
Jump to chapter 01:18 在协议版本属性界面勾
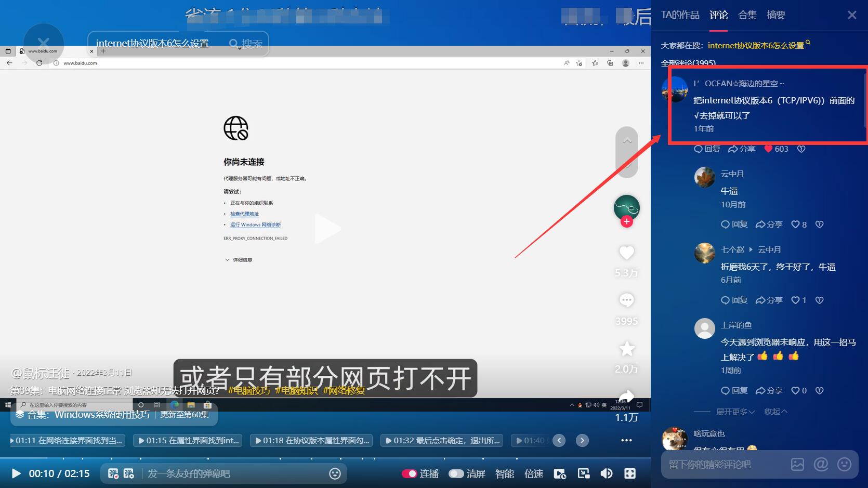coord(312,440)
